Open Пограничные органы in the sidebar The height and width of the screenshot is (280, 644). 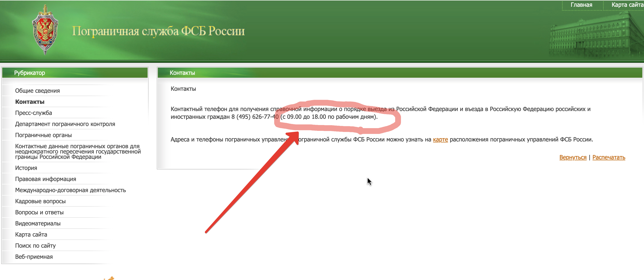click(43, 135)
